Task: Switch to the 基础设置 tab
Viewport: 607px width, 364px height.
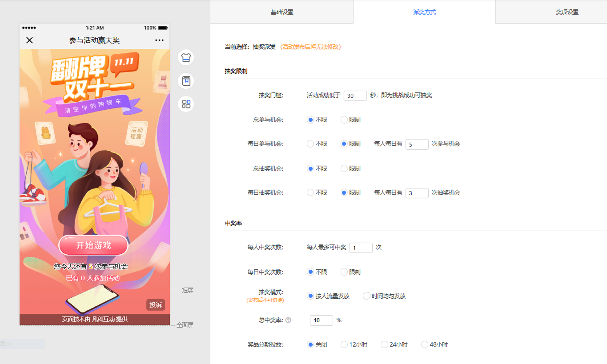Action: [282, 12]
